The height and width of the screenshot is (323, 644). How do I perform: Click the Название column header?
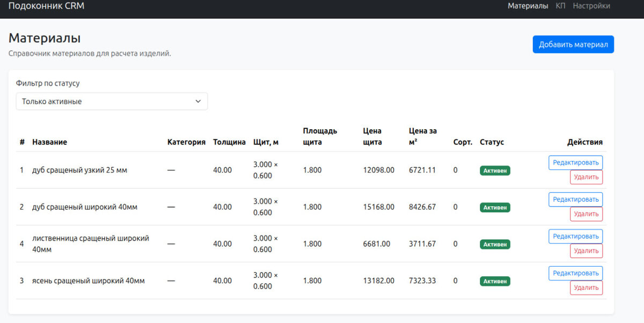click(49, 142)
